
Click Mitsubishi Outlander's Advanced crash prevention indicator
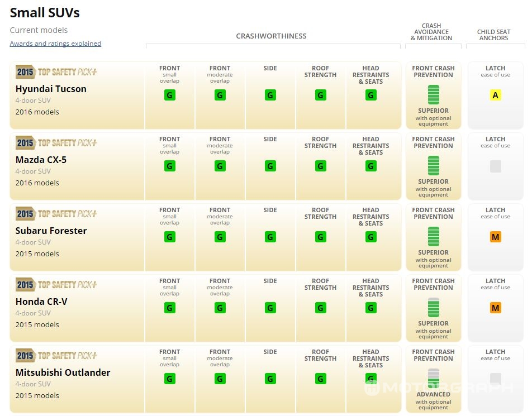click(433, 378)
